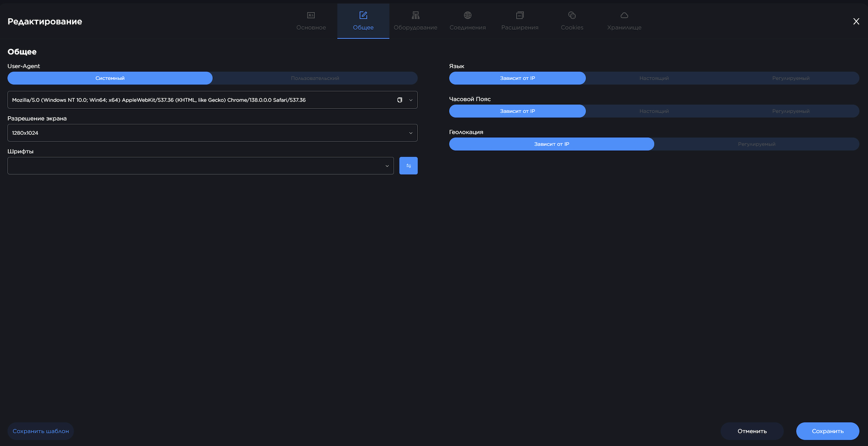Open the Расширения tab icon

pyautogui.click(x=520, y=15)
